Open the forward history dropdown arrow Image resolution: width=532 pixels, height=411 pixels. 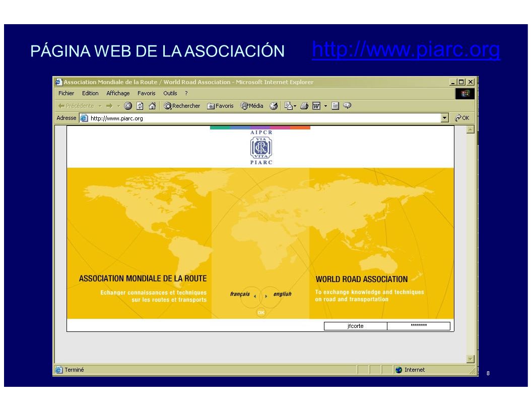click(x=118, y=106)
